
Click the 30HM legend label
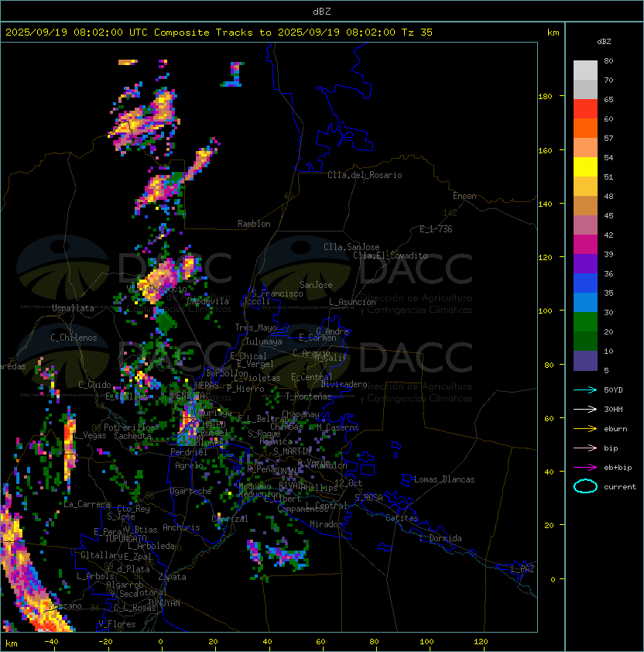[x=613, y=410]
